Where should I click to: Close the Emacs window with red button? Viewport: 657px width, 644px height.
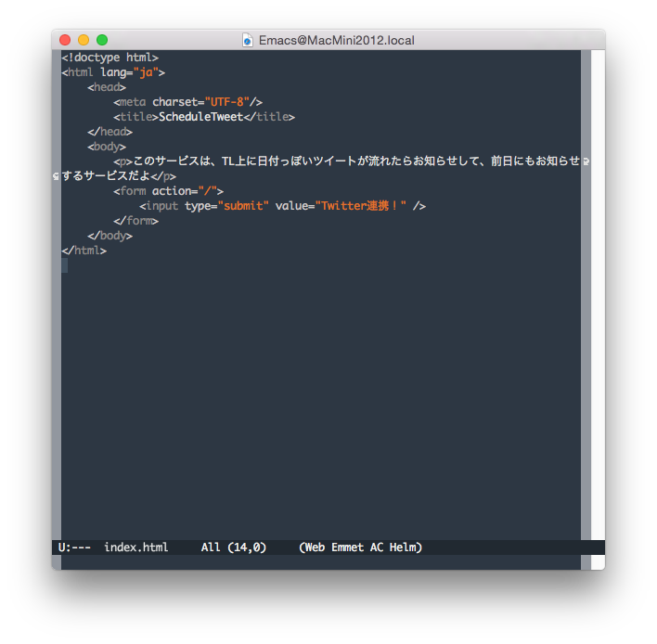point(65,40)
